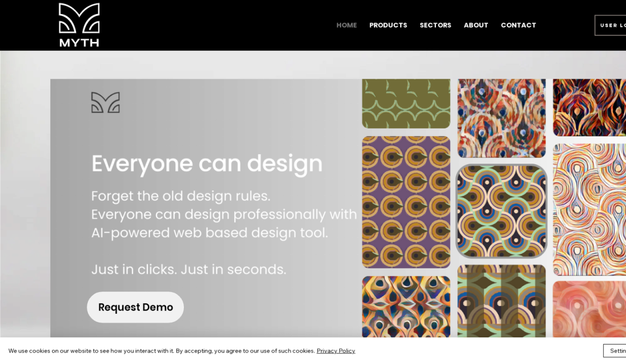Open the Home menu item
This screenshot has height=364, width=626.
(346, 25)
